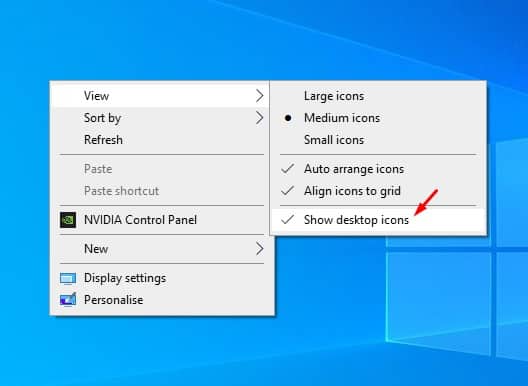Click the Show desktop icons checkmark
The height and width of the screenshot is (386, 528).
(288, 220)
